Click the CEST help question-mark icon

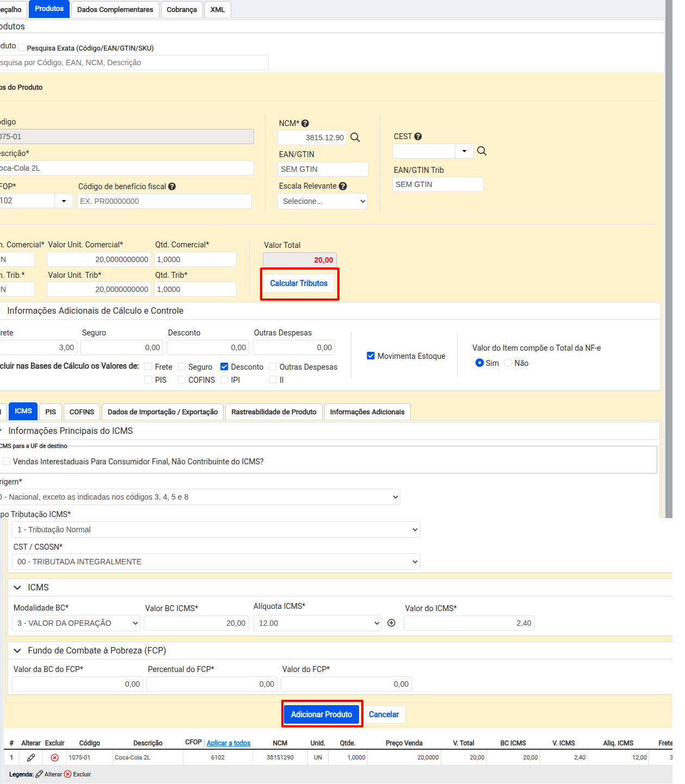pos(418,136)
